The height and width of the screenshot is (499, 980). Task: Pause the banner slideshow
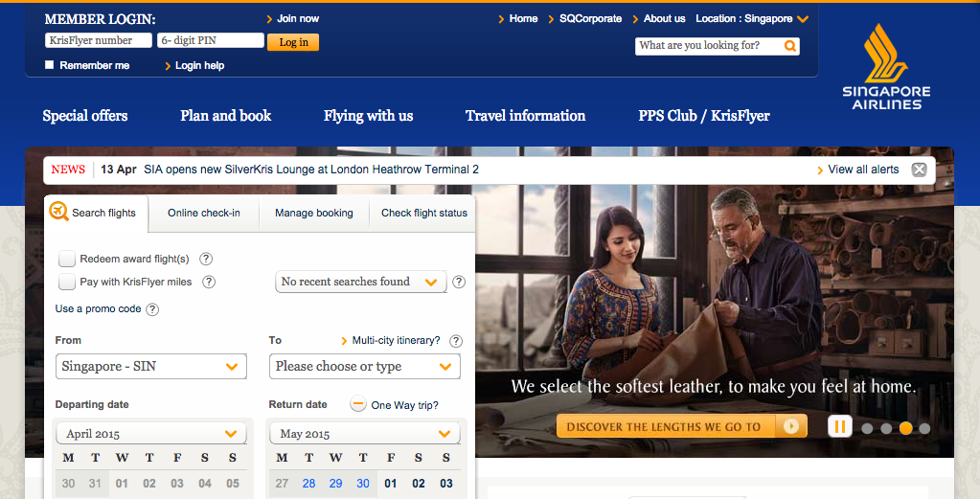pos(840,426)
